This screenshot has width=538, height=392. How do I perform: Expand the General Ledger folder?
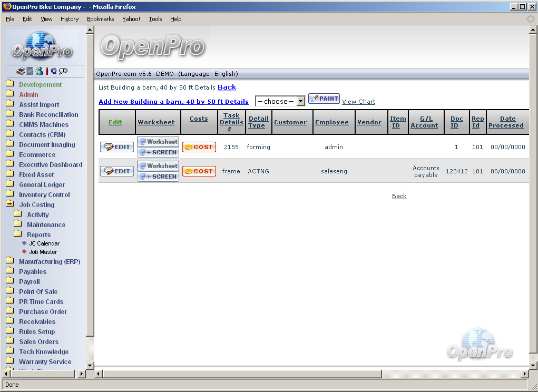point(42,185)
